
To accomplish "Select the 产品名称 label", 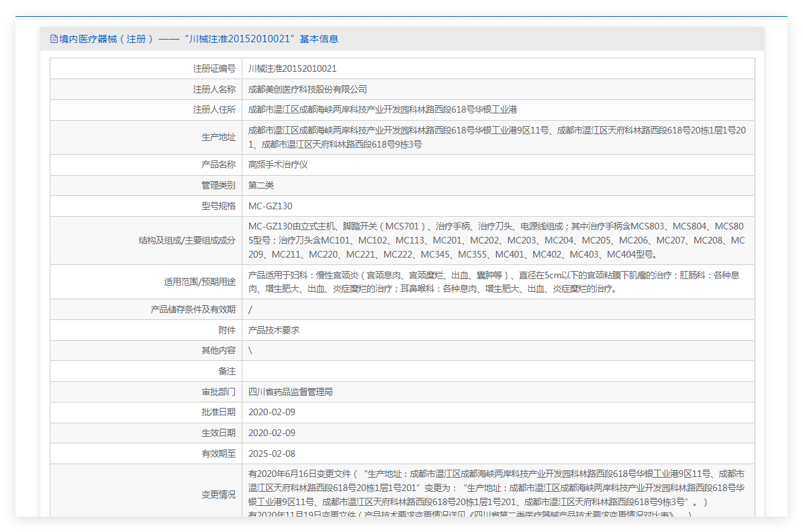I will coord(219,165).
